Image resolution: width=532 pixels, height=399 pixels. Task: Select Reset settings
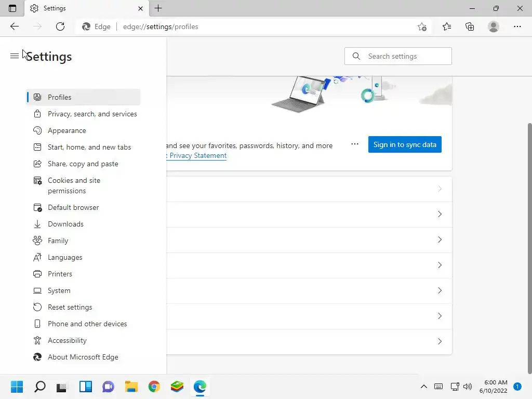[83, 307]
